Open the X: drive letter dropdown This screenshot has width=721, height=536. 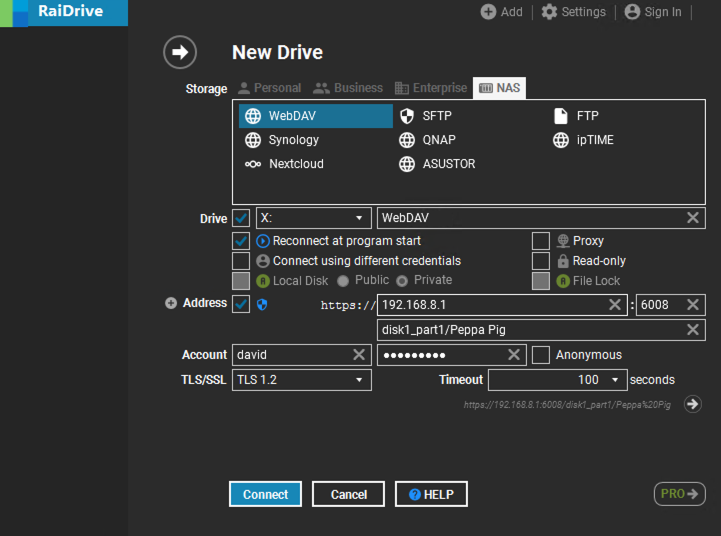pyautogui.click(x=314, y=218)
